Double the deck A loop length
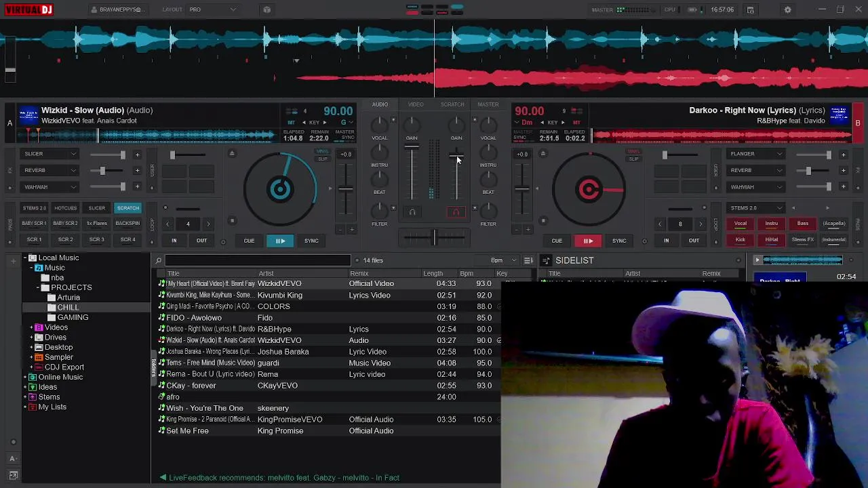Viewport: 868px width, 488px height. [x=208, y=224]
